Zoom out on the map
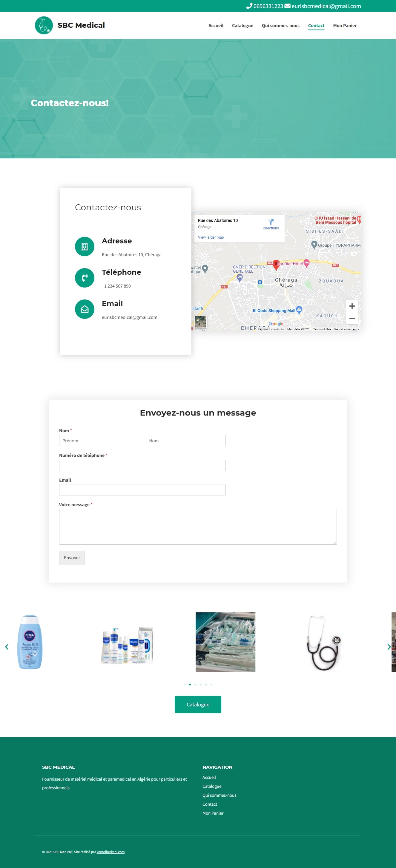The width and height of the screenshot is (396, 868). (x=352, y=319)
